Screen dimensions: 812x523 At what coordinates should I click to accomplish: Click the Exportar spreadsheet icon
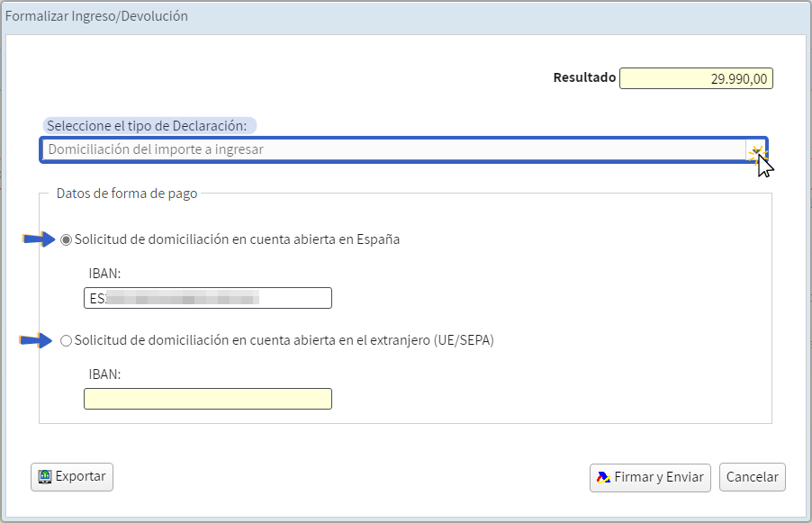click(44, 477)
